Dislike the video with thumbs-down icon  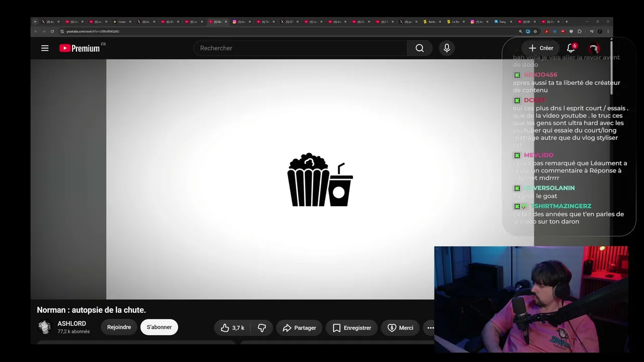coord(262,328)
